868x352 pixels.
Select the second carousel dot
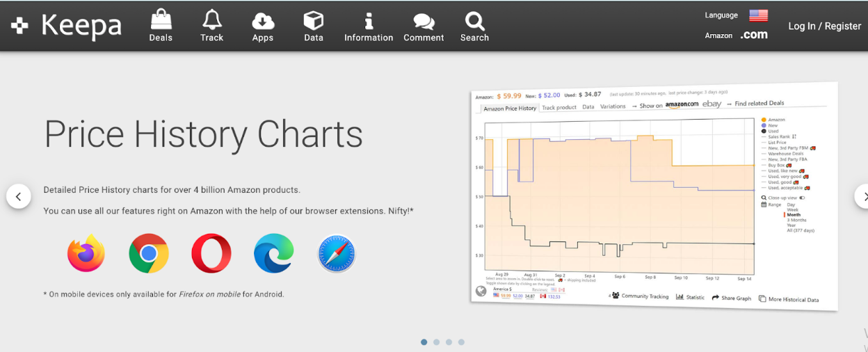(437, 342)
